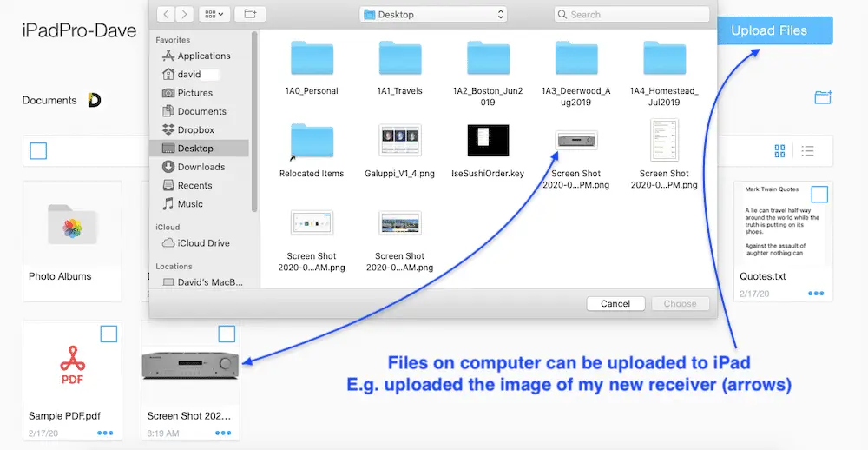Click the create folder icon on the right
868x450 pixels.
[x=823, y=97]
